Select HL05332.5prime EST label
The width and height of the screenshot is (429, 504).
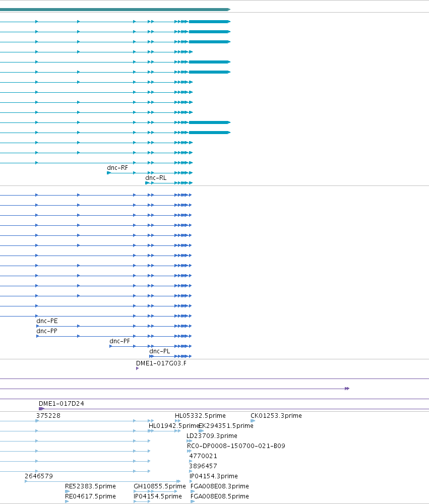[200, 416]
